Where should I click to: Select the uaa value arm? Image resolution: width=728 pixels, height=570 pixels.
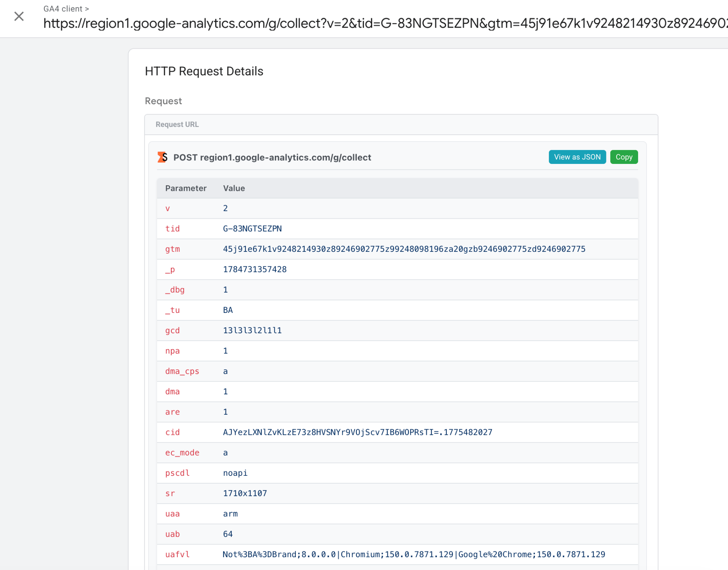[x=230, y=514]
